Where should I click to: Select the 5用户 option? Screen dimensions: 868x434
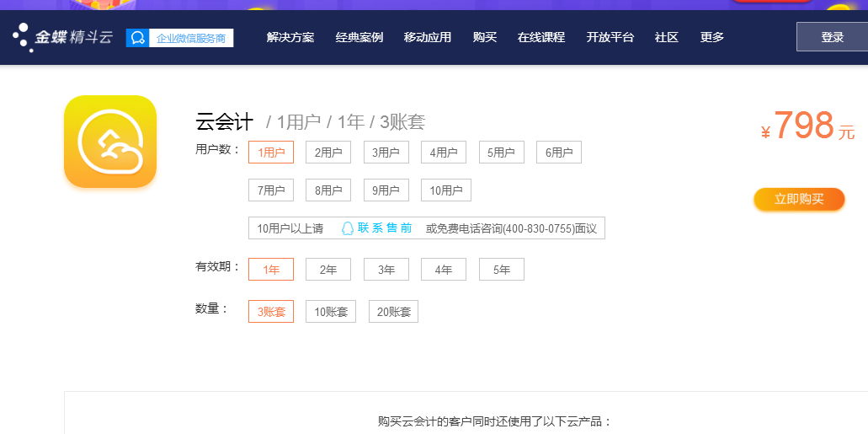[502, 153]
